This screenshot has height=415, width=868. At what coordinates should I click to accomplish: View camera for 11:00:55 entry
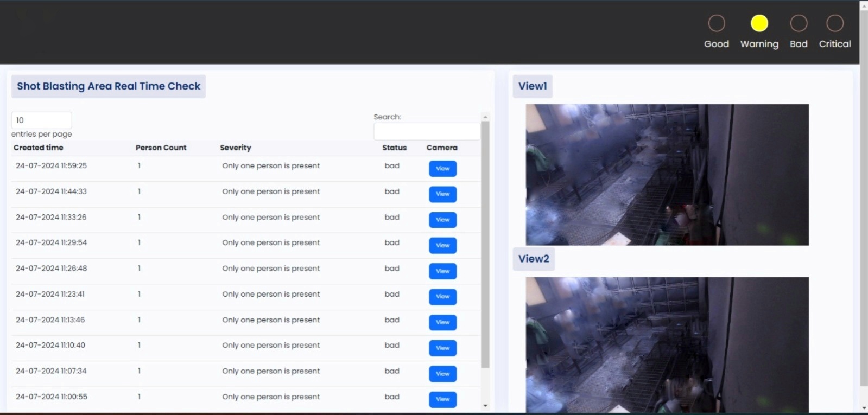tap(442, 399)
